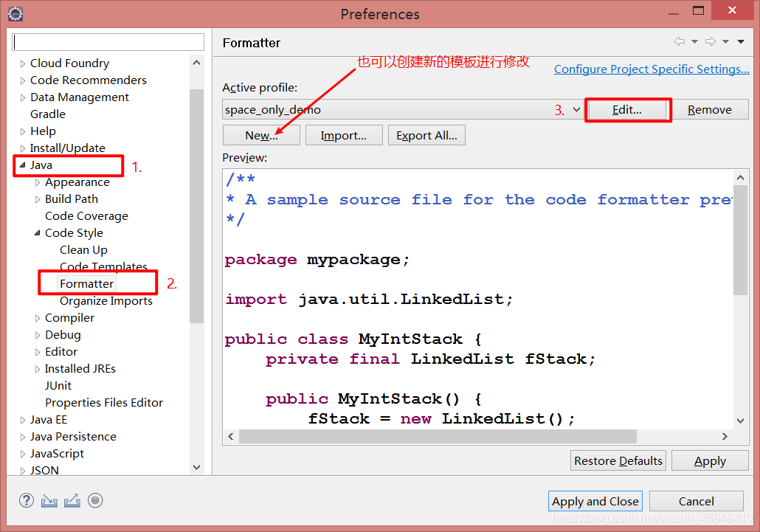Expand the Cloud Foundry node
760x532 pixels.
coord(23,63)
